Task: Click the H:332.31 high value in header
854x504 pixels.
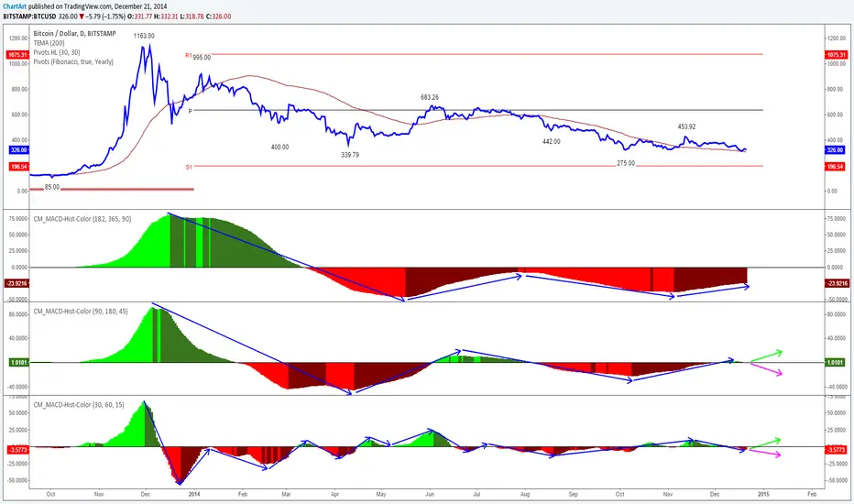Action: point(166,16)
